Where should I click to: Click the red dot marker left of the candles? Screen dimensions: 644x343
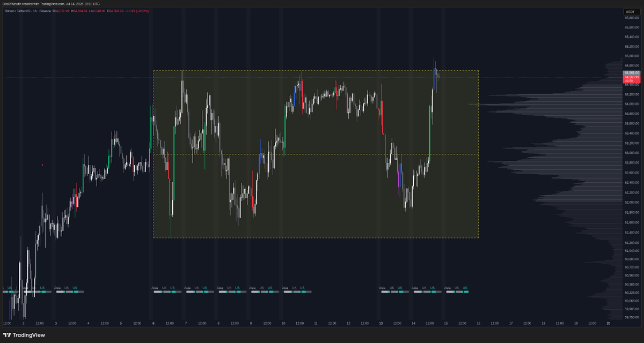(42, 165)
